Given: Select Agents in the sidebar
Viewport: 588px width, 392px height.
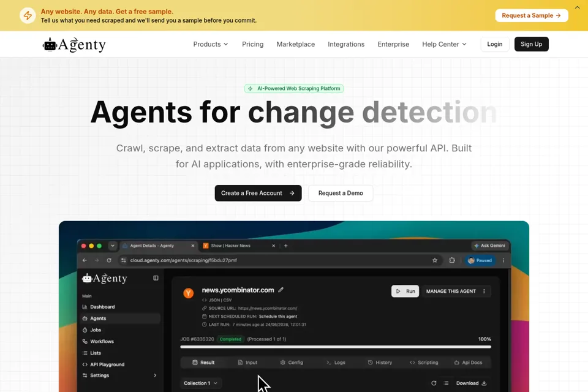Looking at the screenshot, I should click(120, 318).
